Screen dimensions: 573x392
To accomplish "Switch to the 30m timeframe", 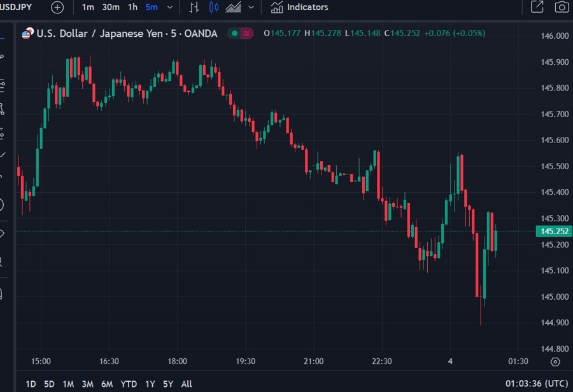I will 111,8.
